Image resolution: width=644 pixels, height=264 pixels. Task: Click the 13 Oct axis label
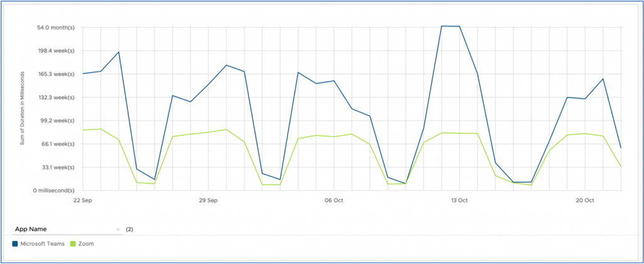(x=459, y=201)
